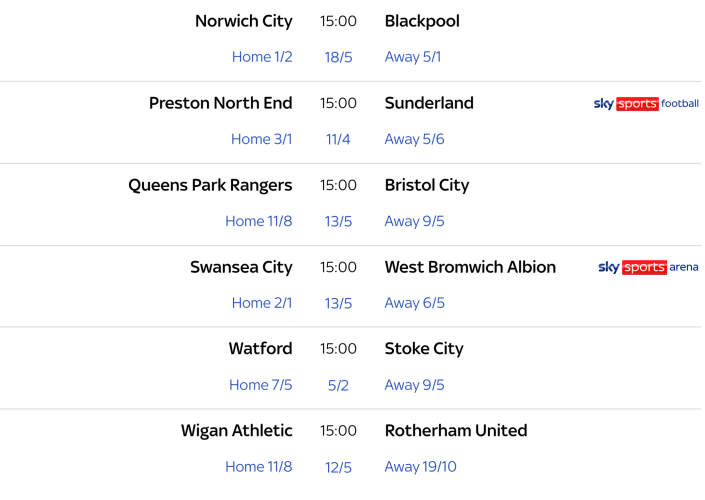Select Swansea City Home 2/1 odds
Image resolution: width=705 pixels, height=500 pixels.
262,303
